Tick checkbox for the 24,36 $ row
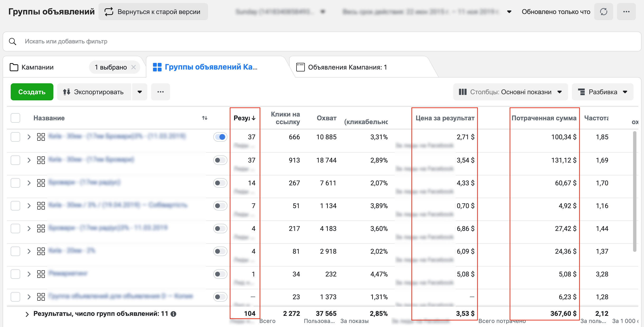The image size is (644, 327). coord(15,251)
